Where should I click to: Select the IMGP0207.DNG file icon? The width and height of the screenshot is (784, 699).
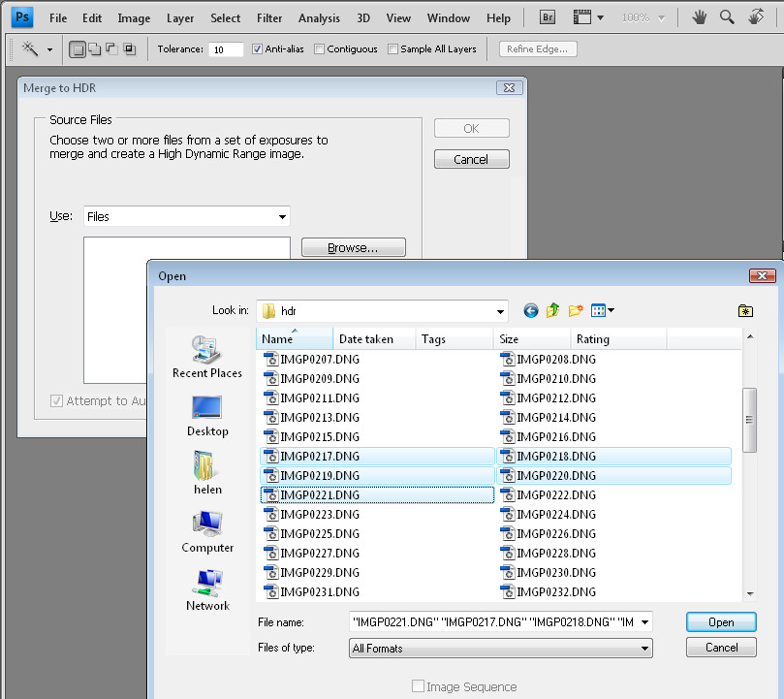point(270,360)
